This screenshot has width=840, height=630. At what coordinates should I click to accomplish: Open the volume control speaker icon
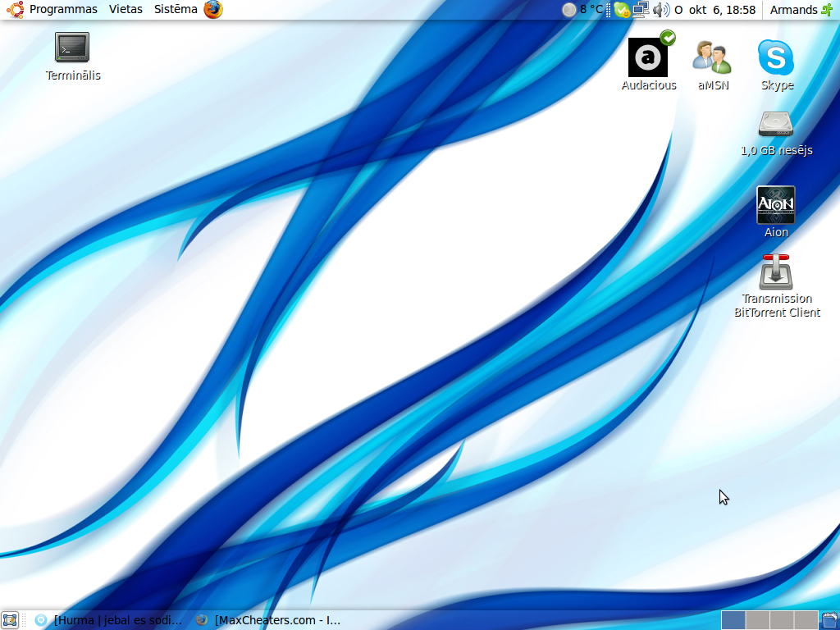tap(661, 10)
